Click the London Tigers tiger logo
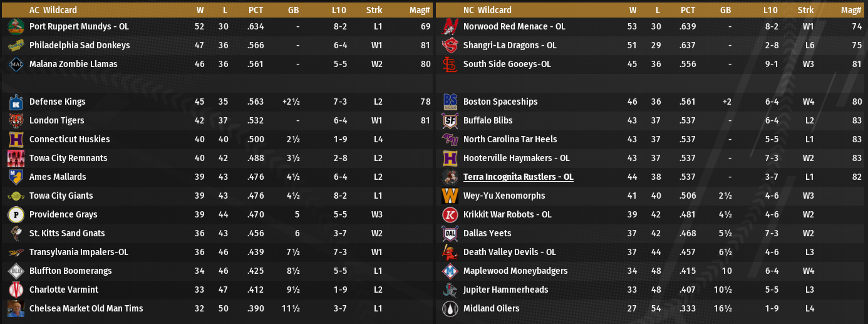Image resolution: width=868 pixels, height=324 pixels. tap(16, 120)
